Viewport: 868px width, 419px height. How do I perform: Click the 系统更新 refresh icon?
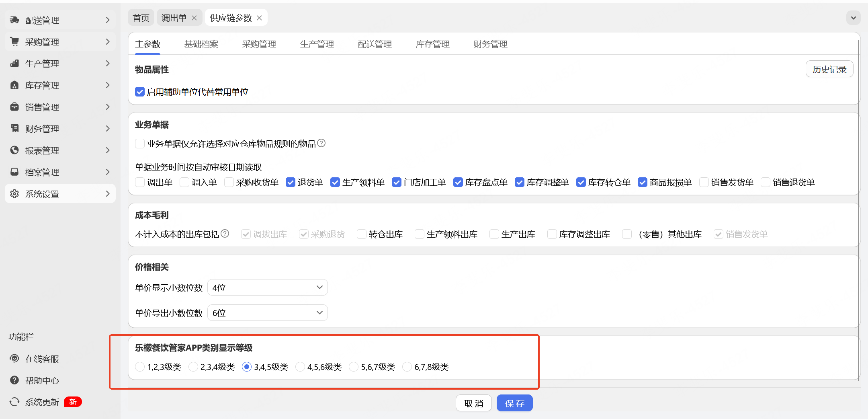(x=14, y=402)
